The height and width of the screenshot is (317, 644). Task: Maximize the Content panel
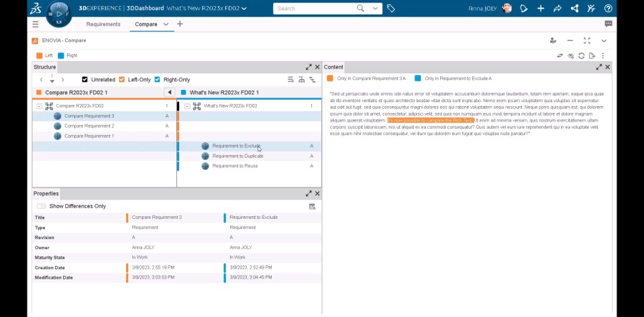click(x=599, y=67)
